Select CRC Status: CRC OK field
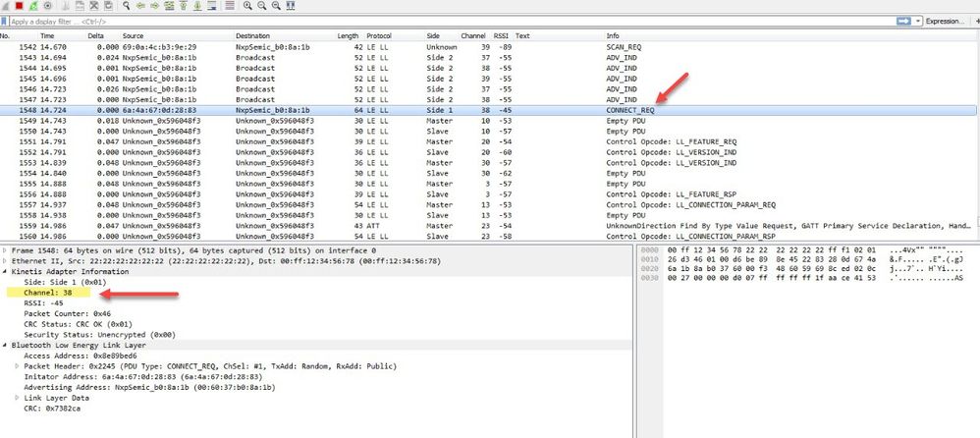Image resolution: width=980 pixels, height=438 pixels. 79,324
